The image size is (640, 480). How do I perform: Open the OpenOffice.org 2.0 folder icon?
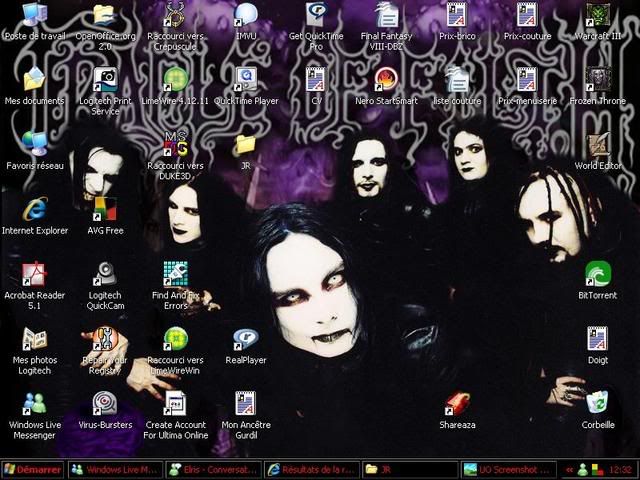click(105, 15)
